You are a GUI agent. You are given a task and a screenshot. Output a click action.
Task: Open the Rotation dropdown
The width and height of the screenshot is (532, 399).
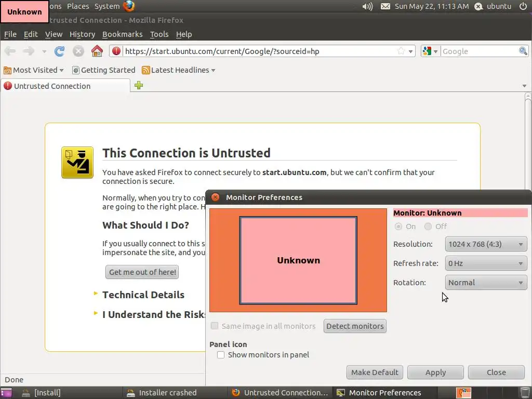point(486,283)
